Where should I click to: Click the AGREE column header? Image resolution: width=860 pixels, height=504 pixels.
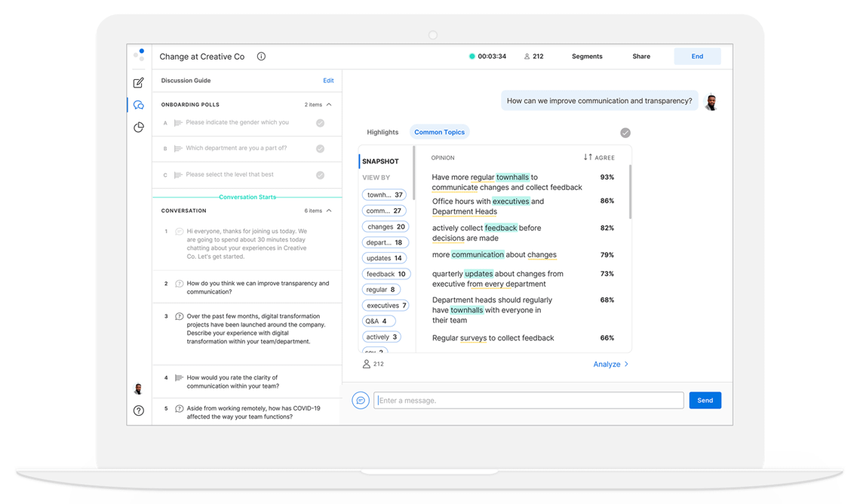[x=604, y=158]
